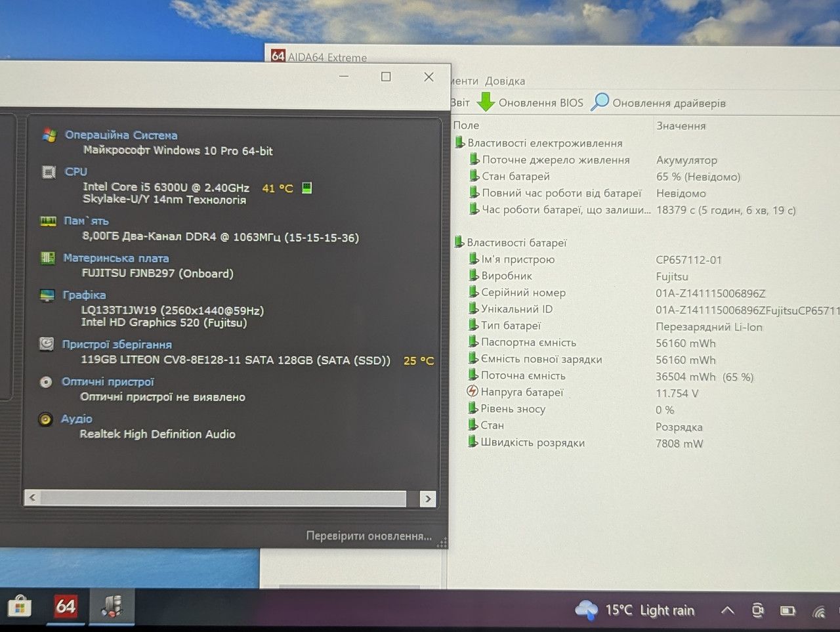Click Перевірити оновлення link
Screen dimensions: 840x632
[369, 536]
